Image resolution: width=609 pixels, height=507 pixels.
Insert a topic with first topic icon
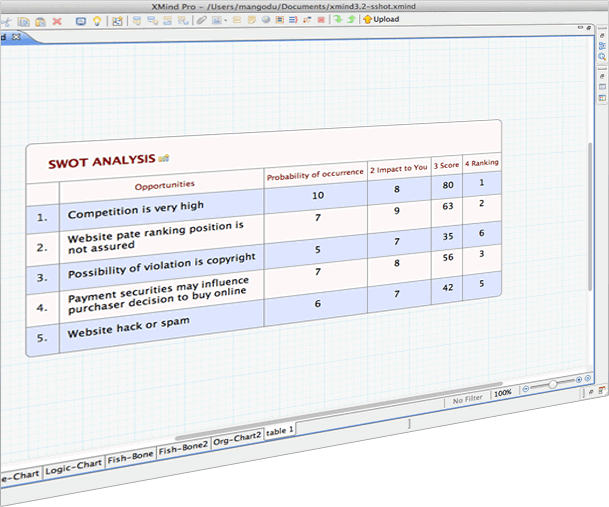pos(137,21)
